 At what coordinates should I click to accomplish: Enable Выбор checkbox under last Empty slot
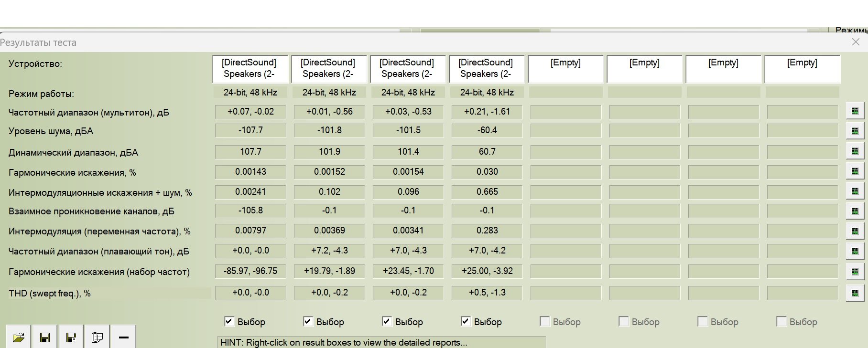pos(781,321)
